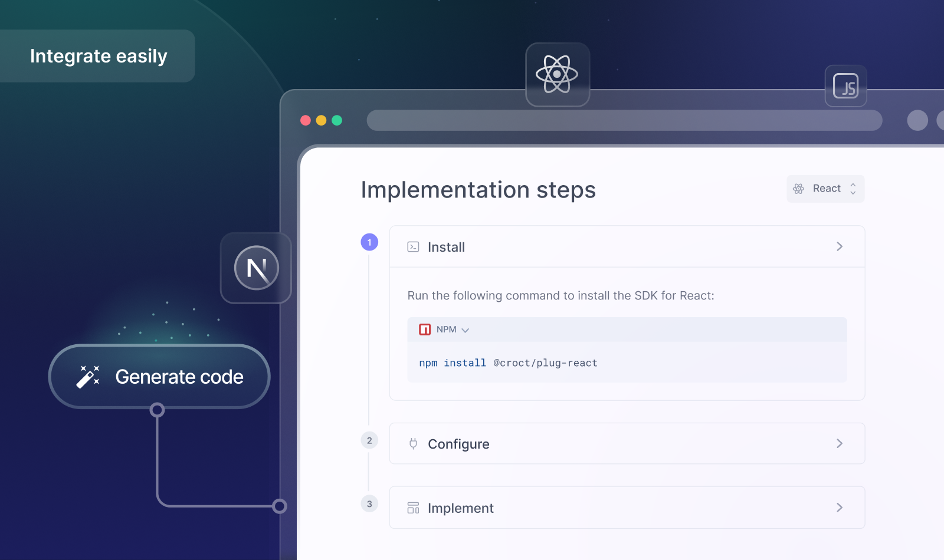Click the yellow minimize window dot
This screenshot has width=944, height=560.
tap(321, 120)
